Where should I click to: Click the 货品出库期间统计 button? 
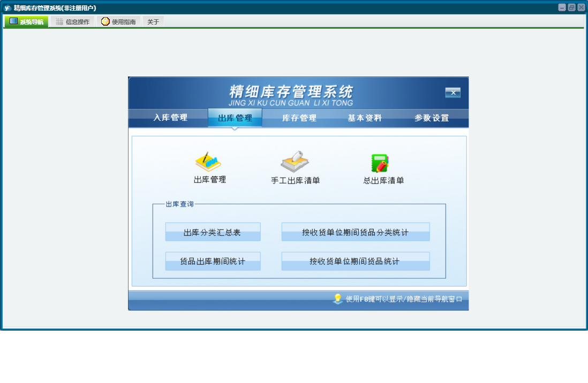click(213, 261)
